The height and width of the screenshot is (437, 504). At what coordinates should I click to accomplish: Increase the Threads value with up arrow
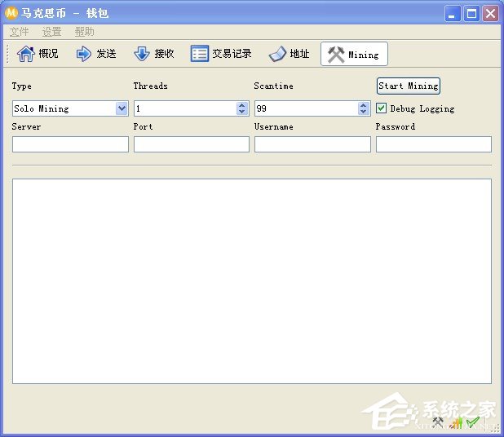tap(242, 105)
